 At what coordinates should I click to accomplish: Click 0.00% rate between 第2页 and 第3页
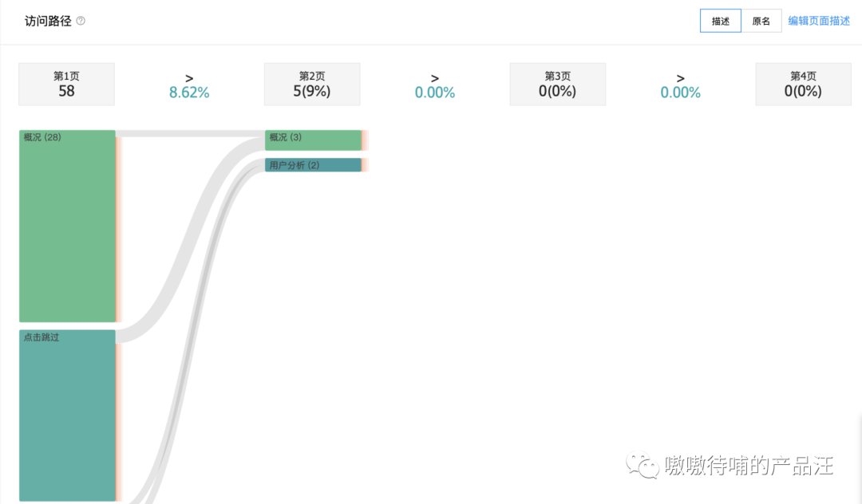pyautogui.click(x=435, y=86)
